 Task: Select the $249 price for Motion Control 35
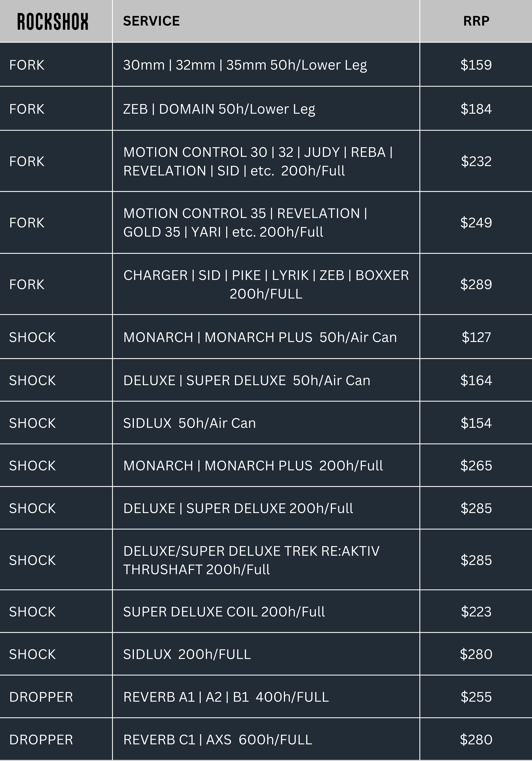(476, 222)
